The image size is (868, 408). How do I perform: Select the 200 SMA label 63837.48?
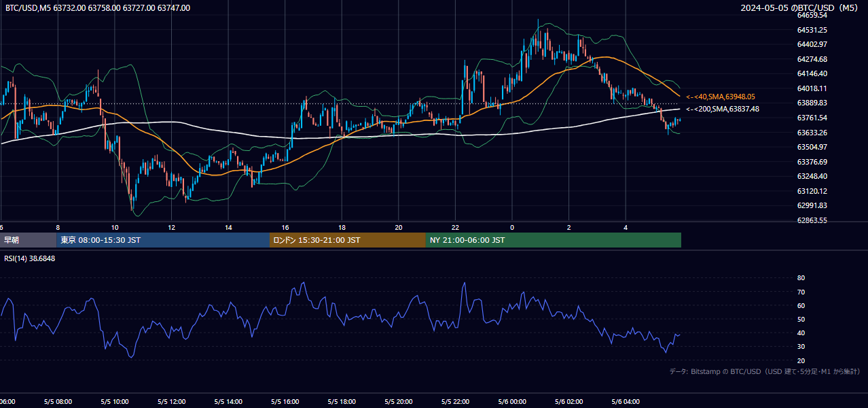(x=723, y=109)
